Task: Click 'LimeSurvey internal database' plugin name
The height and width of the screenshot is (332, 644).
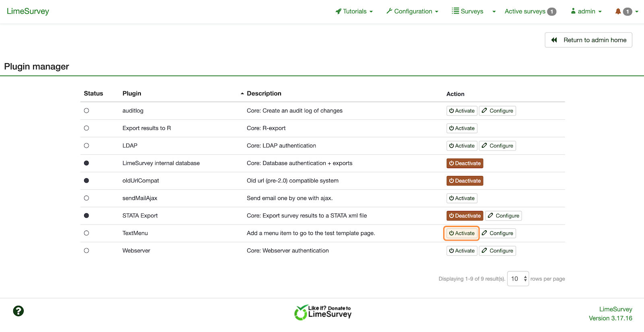Action: tap(161, 163)
